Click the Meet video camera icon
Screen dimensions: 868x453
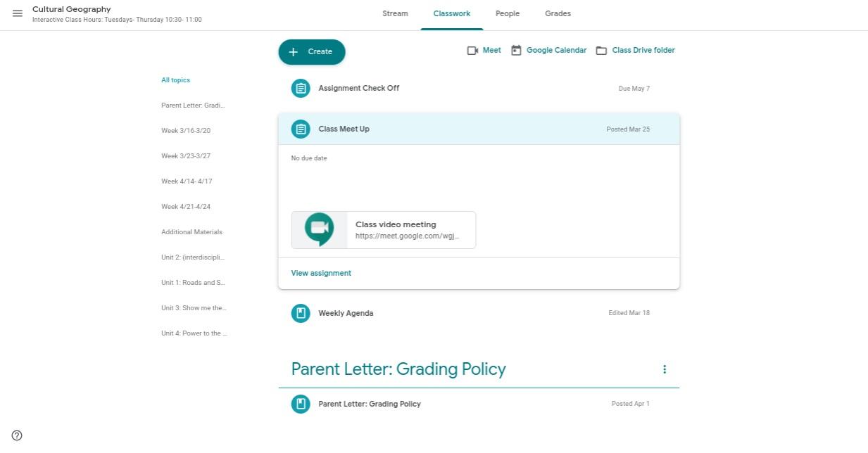[472, 51]
